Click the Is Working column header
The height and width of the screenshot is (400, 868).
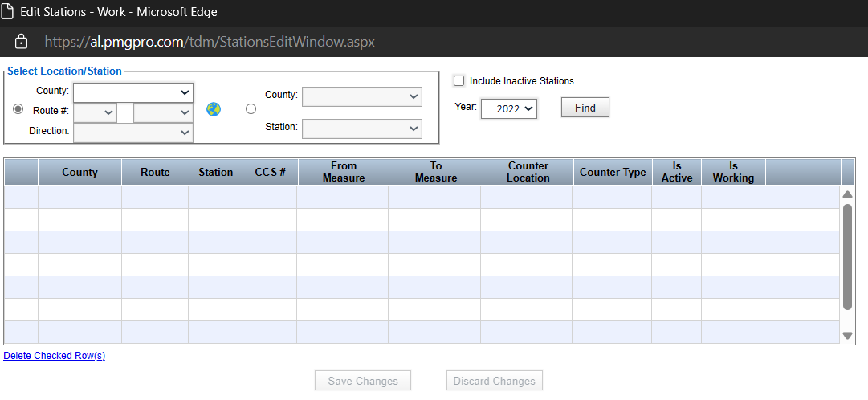(733, 172)
